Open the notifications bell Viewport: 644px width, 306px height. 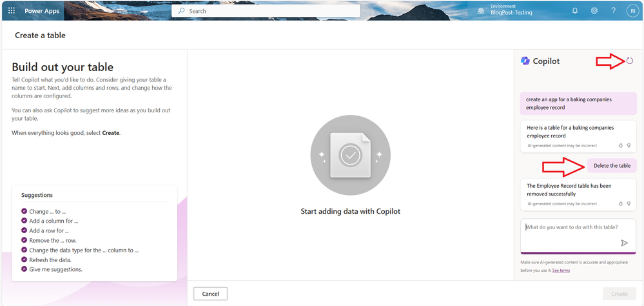tap(575, 11)
